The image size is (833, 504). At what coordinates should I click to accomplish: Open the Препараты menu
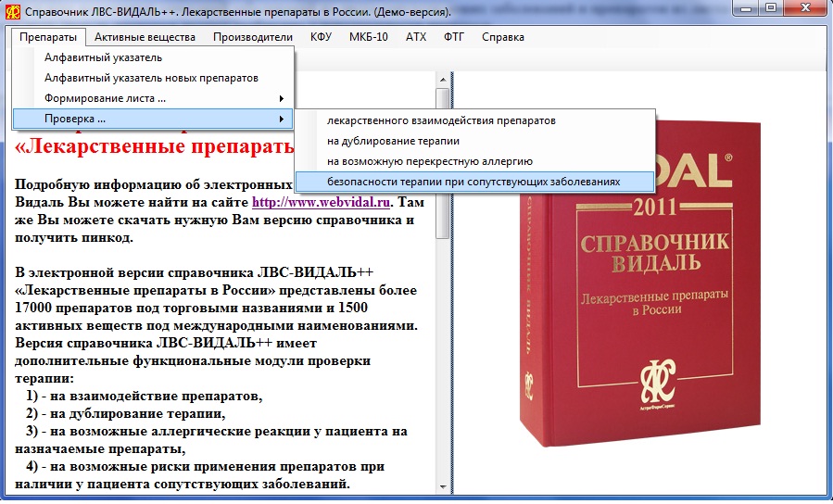pyautogui.click(x=48, y=37)
